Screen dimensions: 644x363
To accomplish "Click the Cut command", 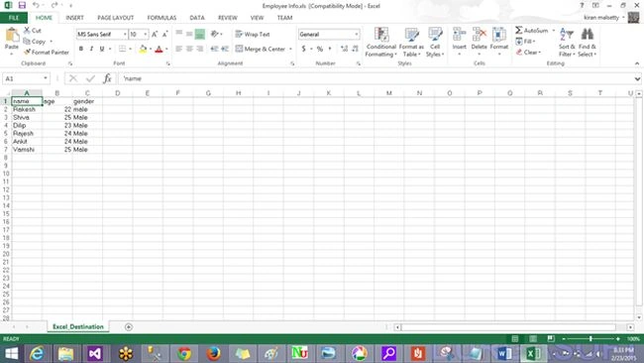I will click(x=33, y=31).
